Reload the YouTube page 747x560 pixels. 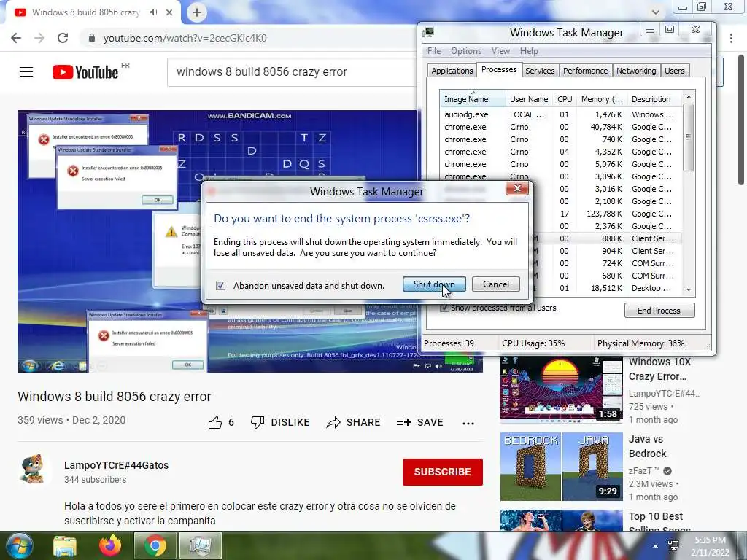click(63, 38)
